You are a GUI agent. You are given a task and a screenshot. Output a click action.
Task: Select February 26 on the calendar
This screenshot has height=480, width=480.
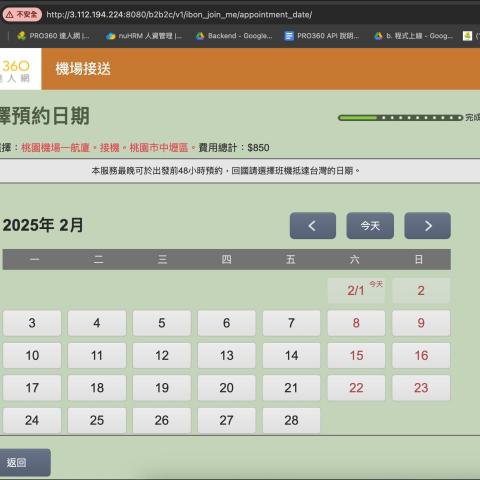tap(162, 420)
